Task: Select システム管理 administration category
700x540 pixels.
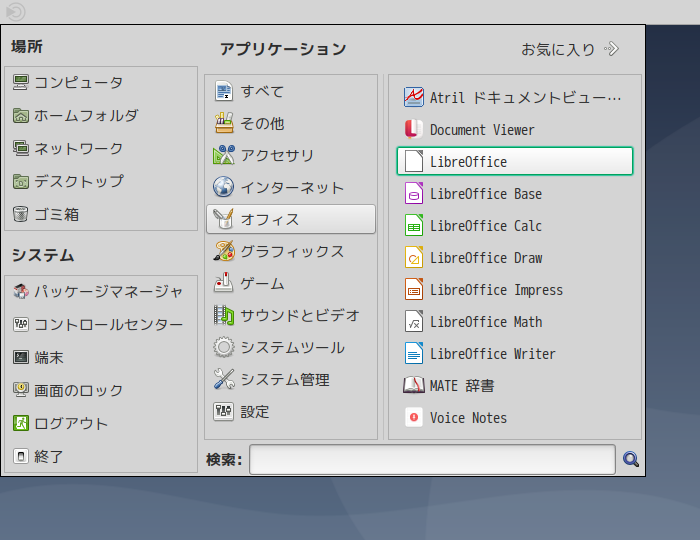Action: (291, 379)
